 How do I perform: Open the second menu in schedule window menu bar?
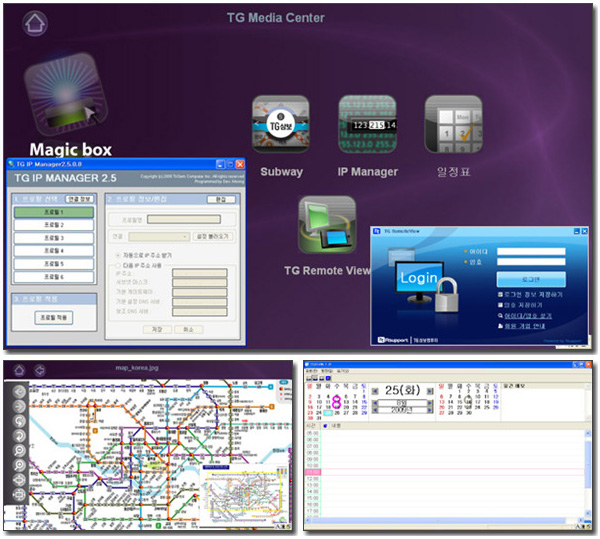pyautogui.click(x=327, y=371)
